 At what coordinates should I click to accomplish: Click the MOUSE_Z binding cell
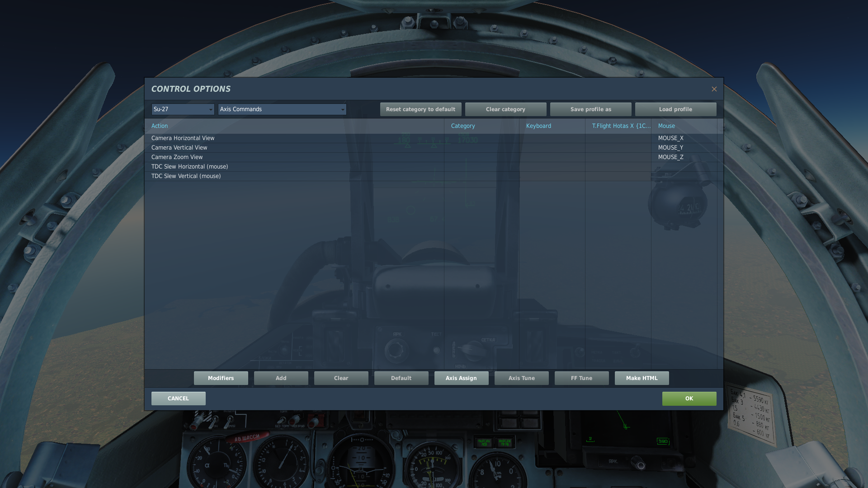tap(684, 157)
